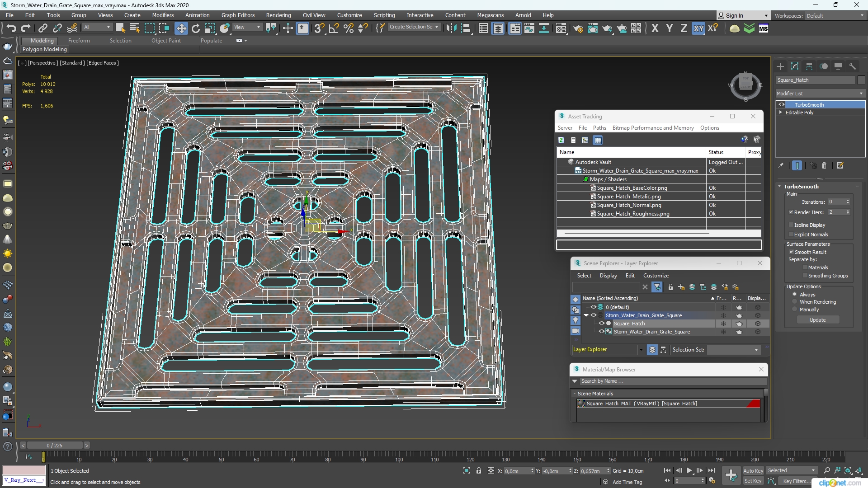868x488 pixels.
Task: Check Separate by Smoothing Groups
Action: click(x=805, y=276)
